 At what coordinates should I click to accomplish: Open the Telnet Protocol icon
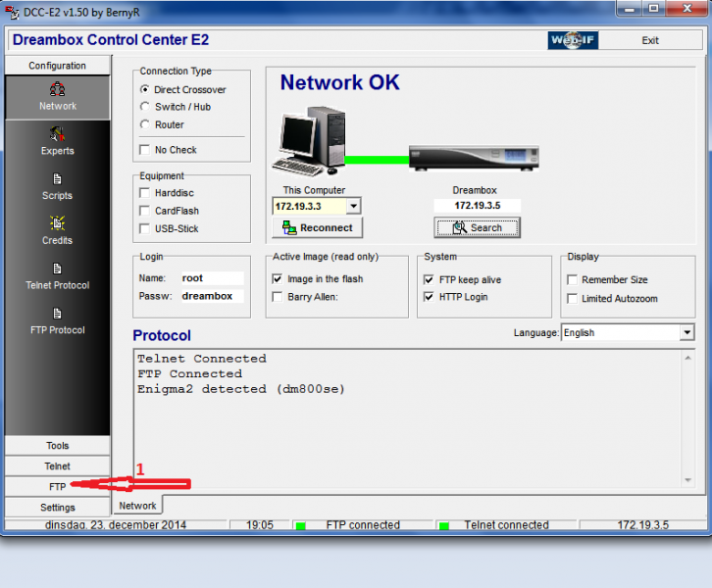pos(57,269)
